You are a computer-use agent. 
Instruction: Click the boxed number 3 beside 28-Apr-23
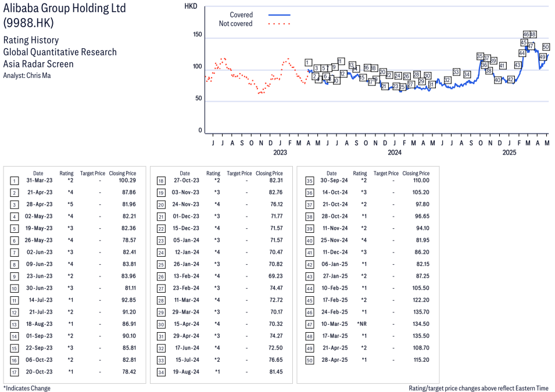tap(14, 205)
